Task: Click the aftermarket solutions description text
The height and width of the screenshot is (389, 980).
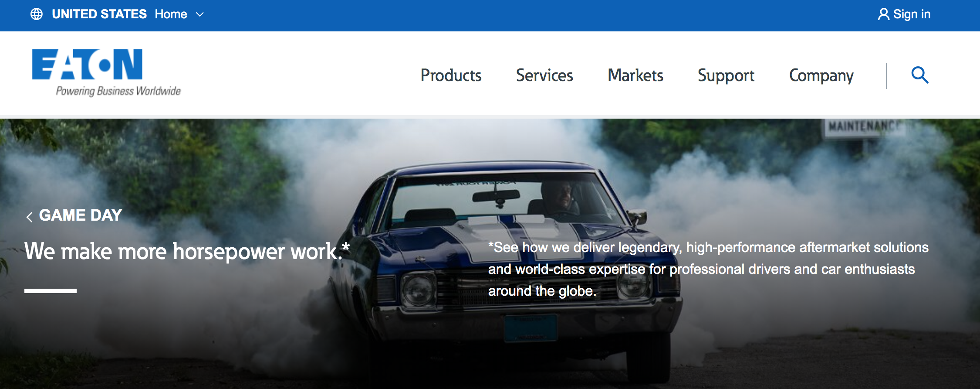Action: 708,269
